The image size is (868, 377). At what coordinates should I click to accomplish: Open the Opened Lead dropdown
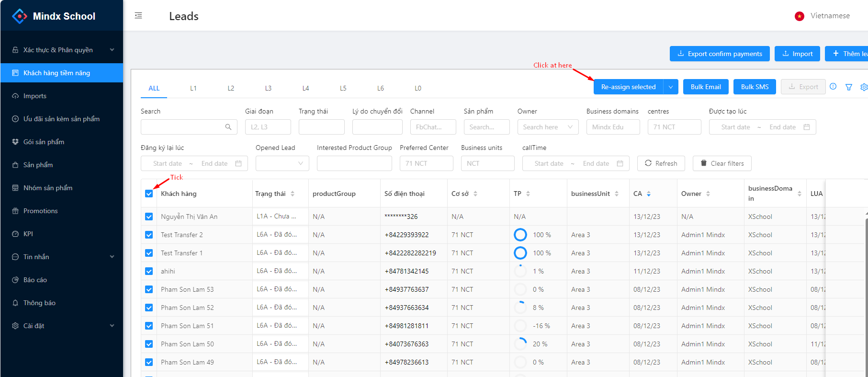[x=282, y=163]
